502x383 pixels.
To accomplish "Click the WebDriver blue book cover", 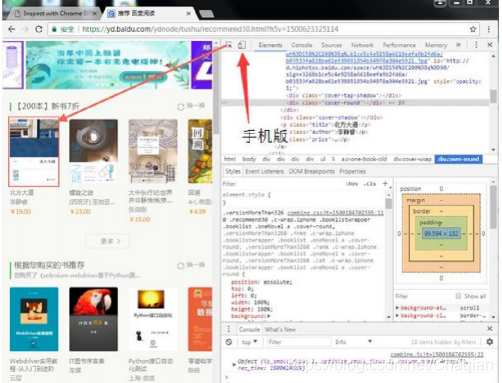I will pyautogui.click(x=34, y=319).
